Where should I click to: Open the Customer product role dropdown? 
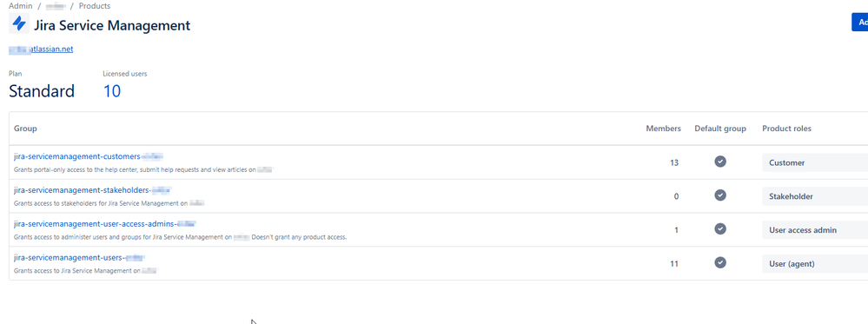[x=815, y=162]
